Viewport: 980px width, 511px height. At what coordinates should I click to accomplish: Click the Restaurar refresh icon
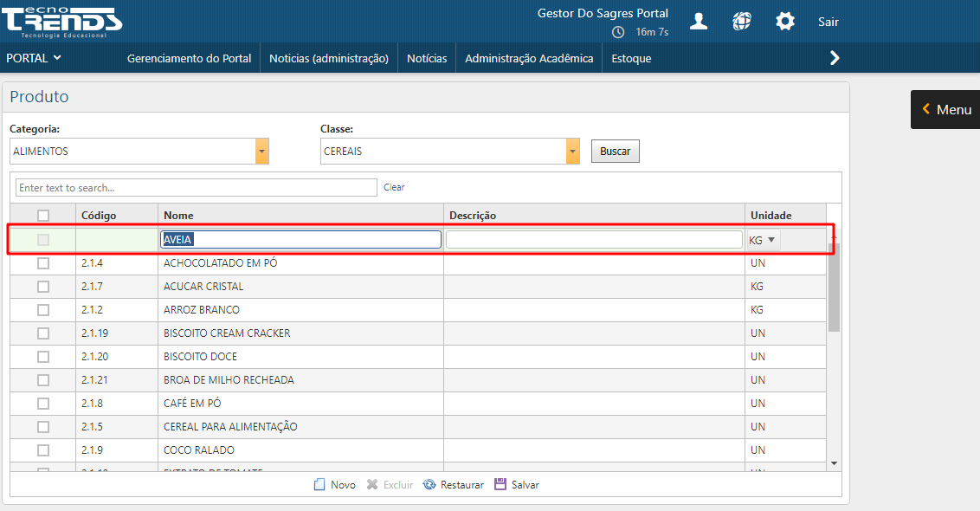coord(429,485)
